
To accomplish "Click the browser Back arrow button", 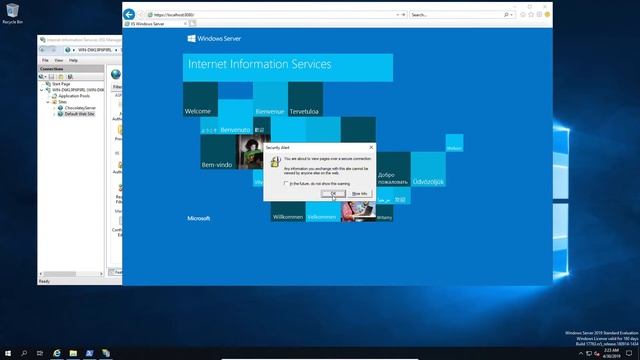I will (x=129, y=15).
